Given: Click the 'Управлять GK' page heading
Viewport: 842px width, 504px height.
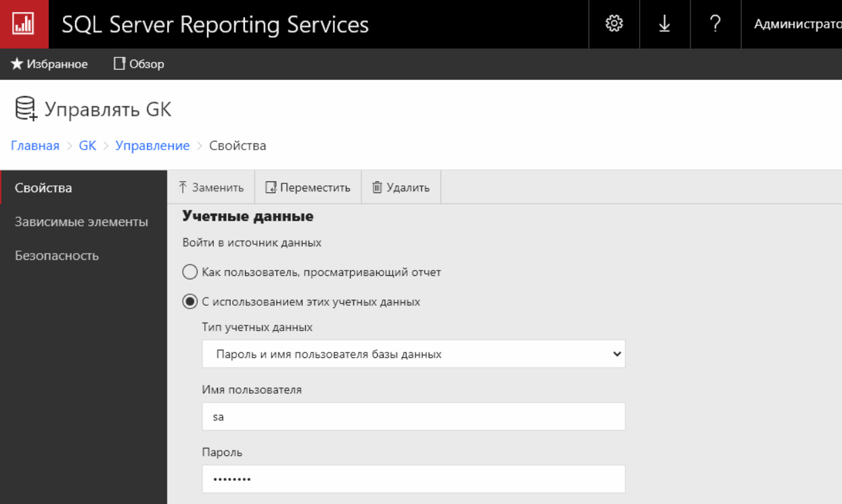Looking at the screenshot, I should tap(108, 110).
